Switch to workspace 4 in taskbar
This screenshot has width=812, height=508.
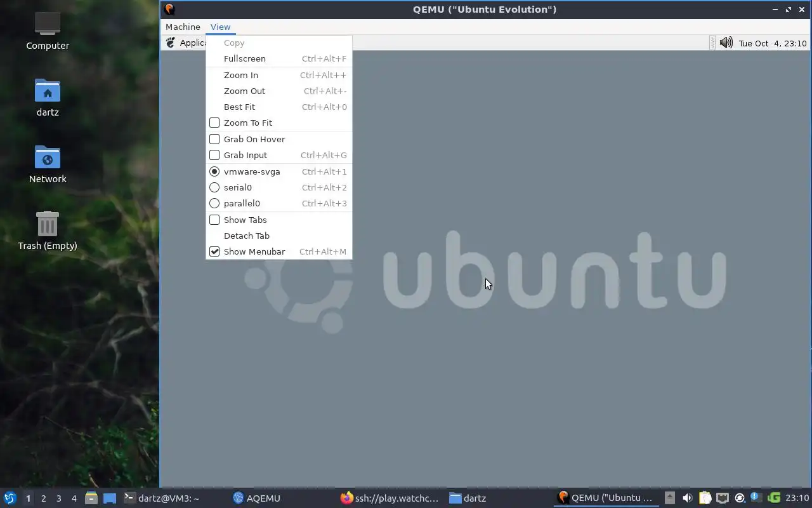[x=74, y=498]
